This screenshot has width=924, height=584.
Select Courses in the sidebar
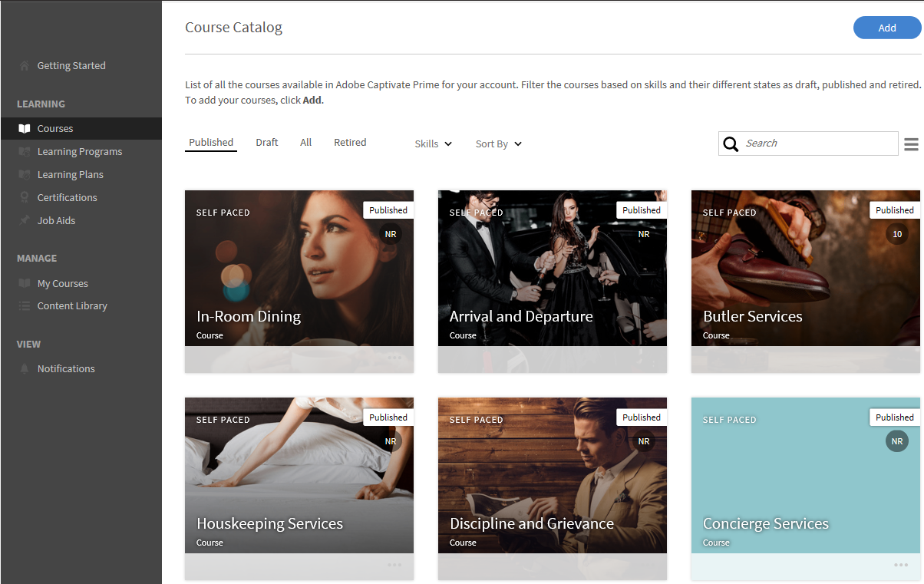(81, 129)
